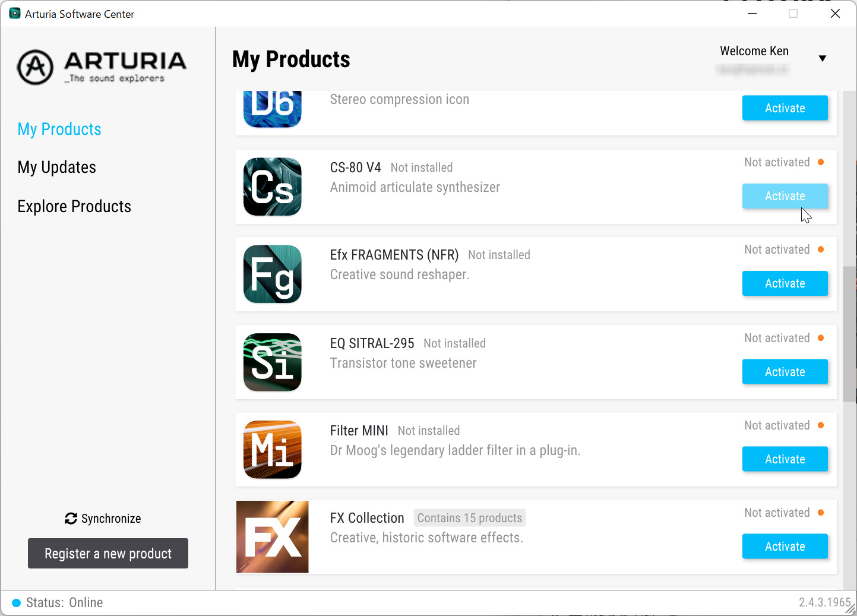Viewport: 857px width, 616px height.
Task: Click the EQ SITRAL-295 Si icon
Action: point(273,362)
